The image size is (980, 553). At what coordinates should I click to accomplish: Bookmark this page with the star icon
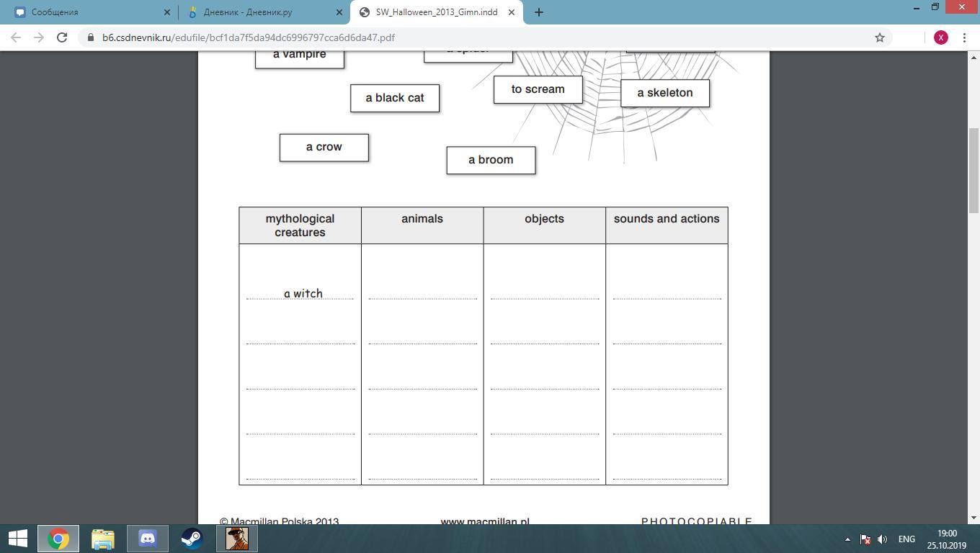coord(880,37)
